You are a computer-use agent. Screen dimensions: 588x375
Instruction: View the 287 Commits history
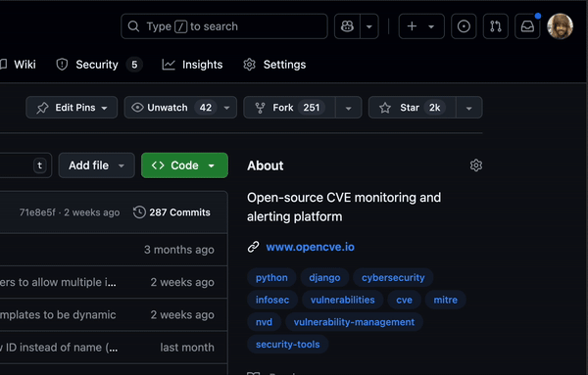point(171,212)
